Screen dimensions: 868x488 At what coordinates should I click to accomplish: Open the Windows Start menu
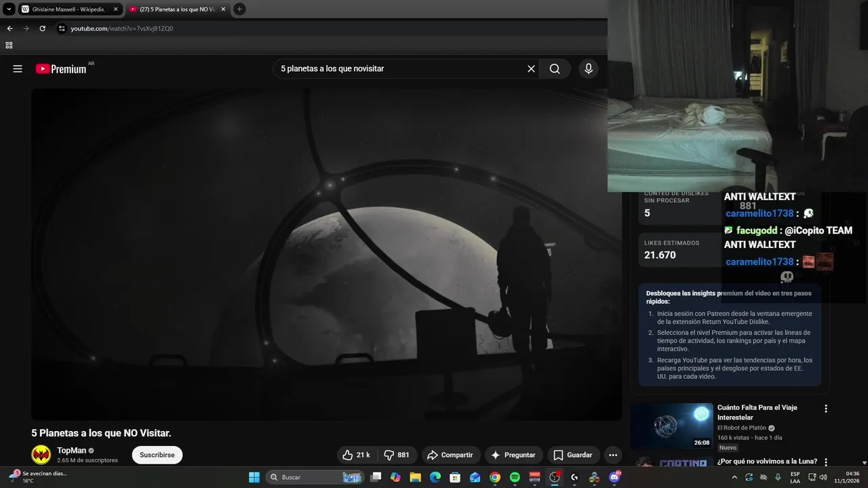click(254, 477)
